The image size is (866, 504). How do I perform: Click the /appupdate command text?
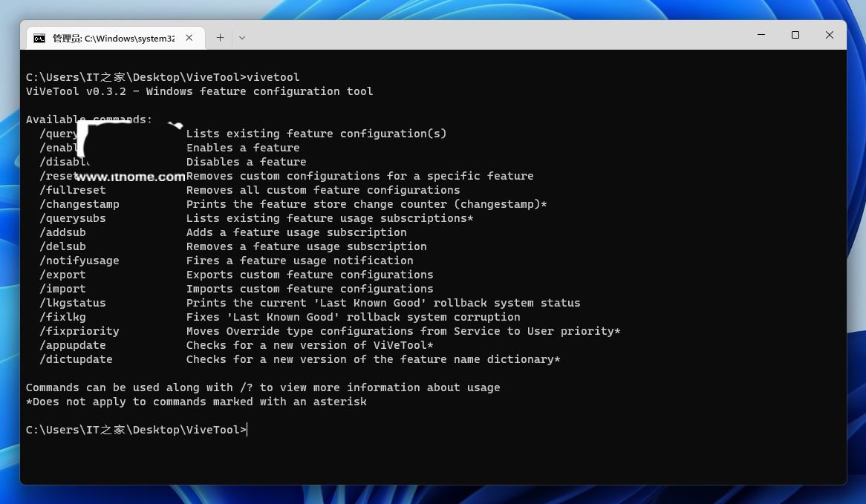pos(72,345)
